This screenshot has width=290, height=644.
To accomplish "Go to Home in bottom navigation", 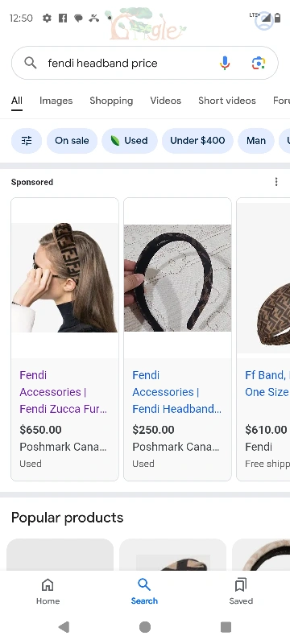I will coord(48,592).
